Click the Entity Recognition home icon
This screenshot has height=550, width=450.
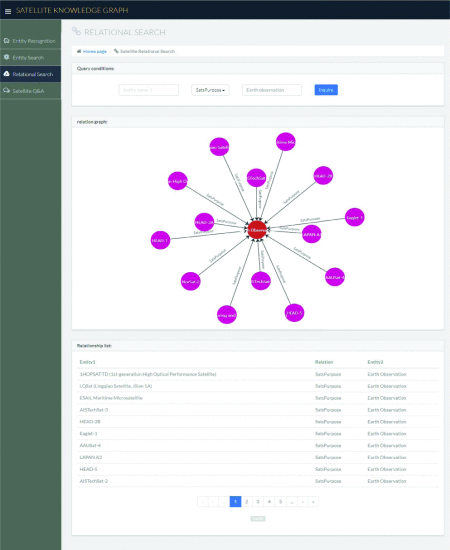[x=6, y=41]
